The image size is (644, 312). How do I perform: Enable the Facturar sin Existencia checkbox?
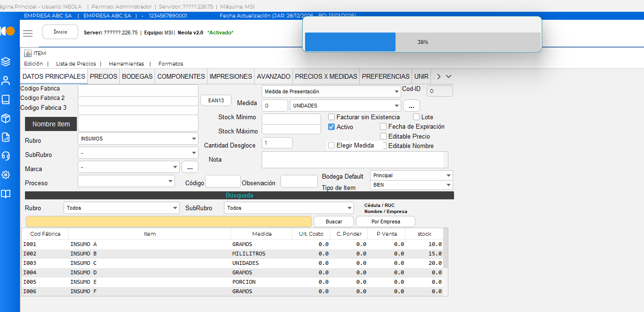332,117
